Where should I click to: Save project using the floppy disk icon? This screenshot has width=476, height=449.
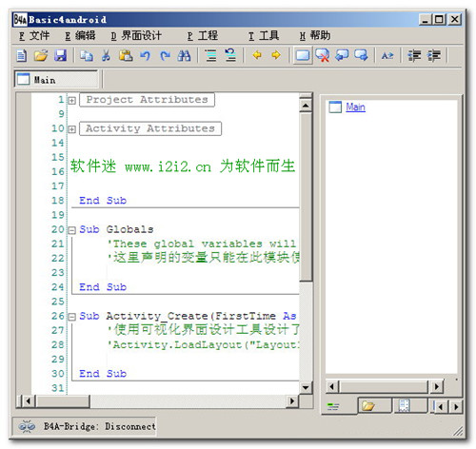(x=60, y=56)
